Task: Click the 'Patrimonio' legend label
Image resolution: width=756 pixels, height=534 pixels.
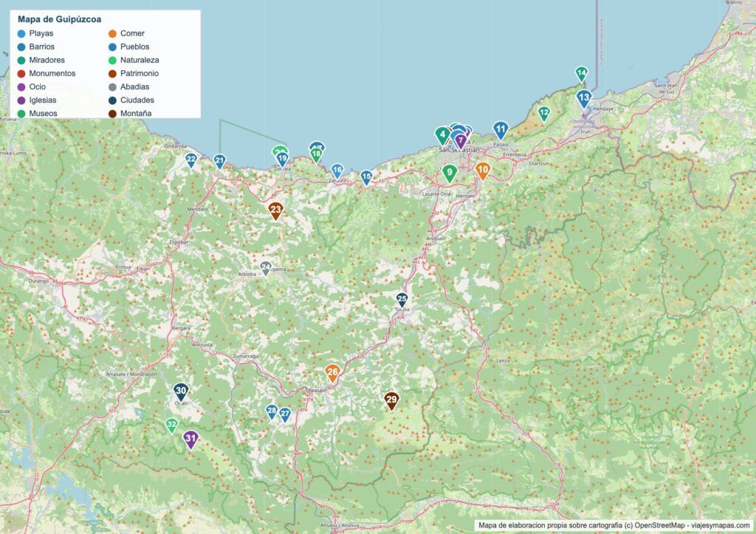Action: (x=140, y=74)
